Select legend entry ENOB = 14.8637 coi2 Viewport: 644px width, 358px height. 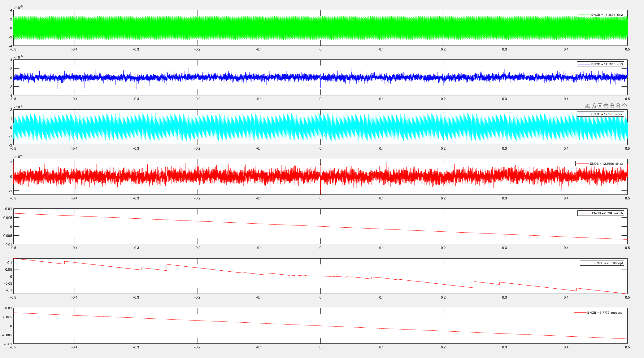[x=600, y=15]
